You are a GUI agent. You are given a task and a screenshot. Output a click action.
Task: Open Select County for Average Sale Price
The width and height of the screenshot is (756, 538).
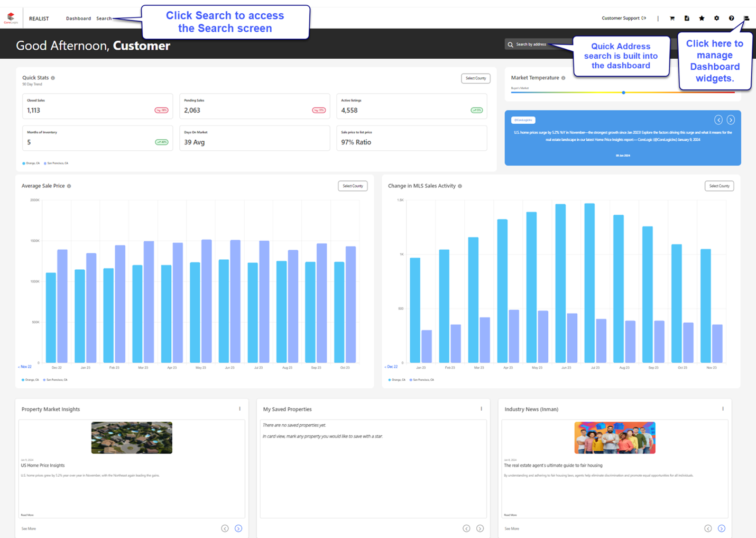coord(353,186)
